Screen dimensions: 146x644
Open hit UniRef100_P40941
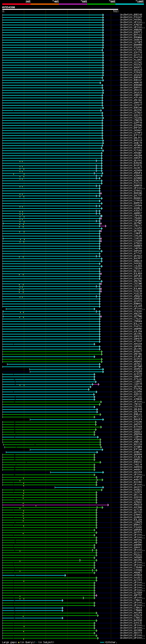(x=131, y=20)
